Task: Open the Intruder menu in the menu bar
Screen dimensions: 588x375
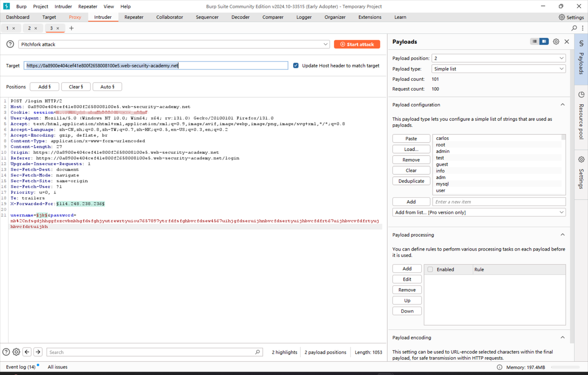Action: pyautogui.click(x=63, y=6)
